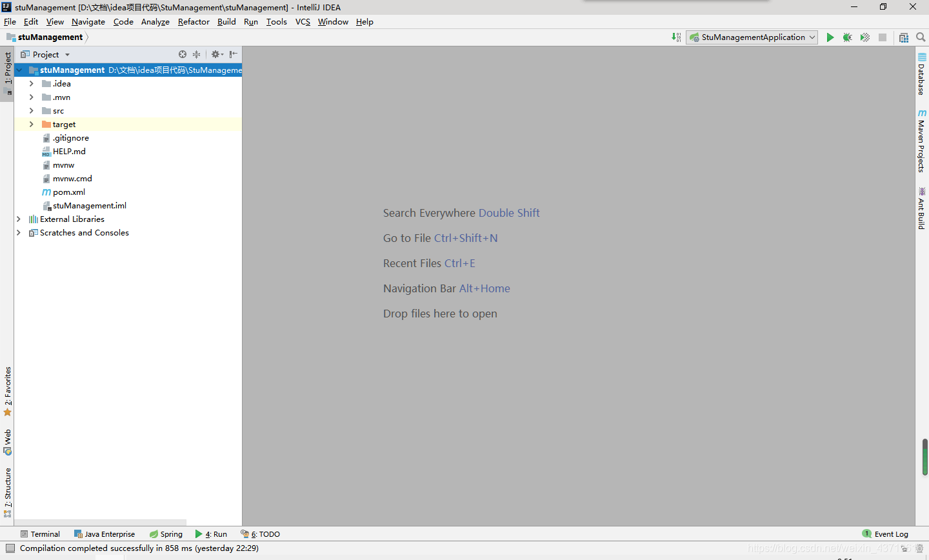Open the Web side tab
The image size is (929, 560).
8,443
